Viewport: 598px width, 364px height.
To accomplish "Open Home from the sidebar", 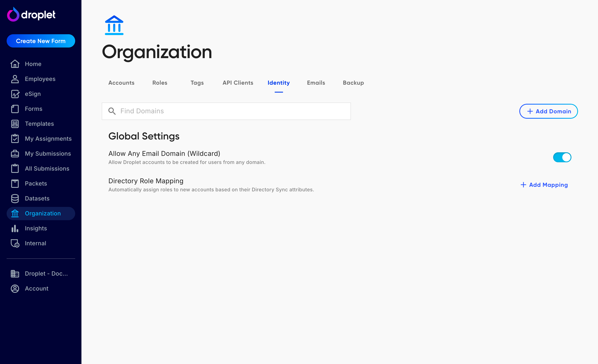I will pos(33,64).
